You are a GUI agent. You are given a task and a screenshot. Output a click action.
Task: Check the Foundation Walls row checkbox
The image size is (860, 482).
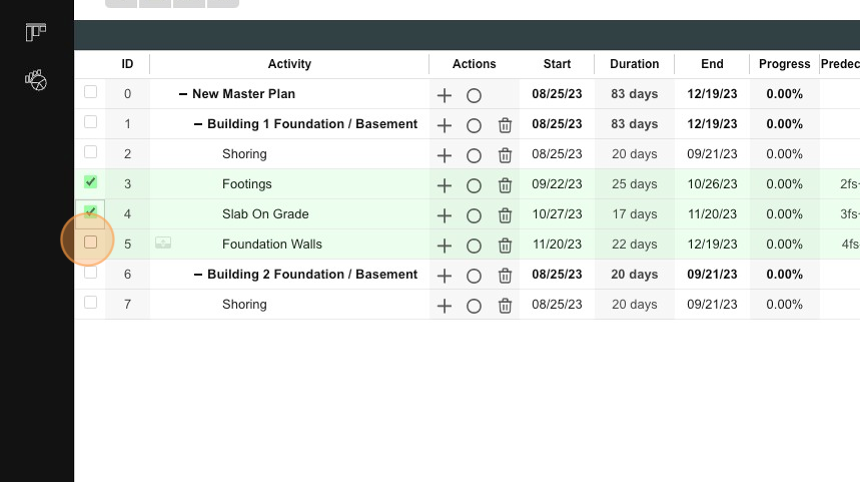tap(90, 242)
